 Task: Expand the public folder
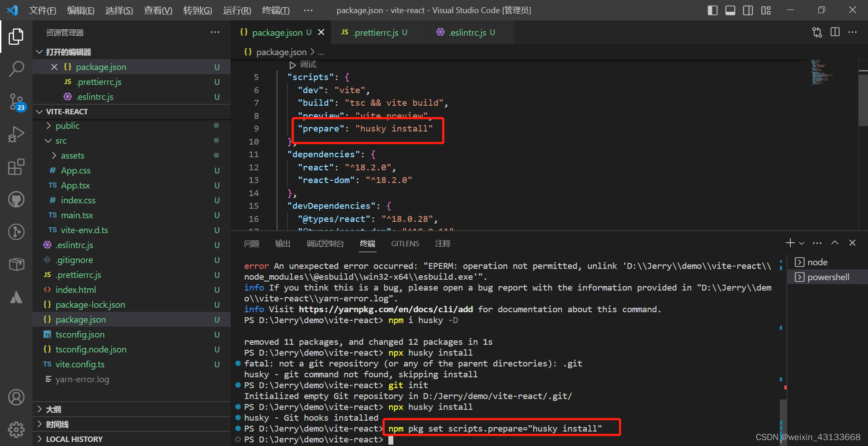tap(132, 126)
